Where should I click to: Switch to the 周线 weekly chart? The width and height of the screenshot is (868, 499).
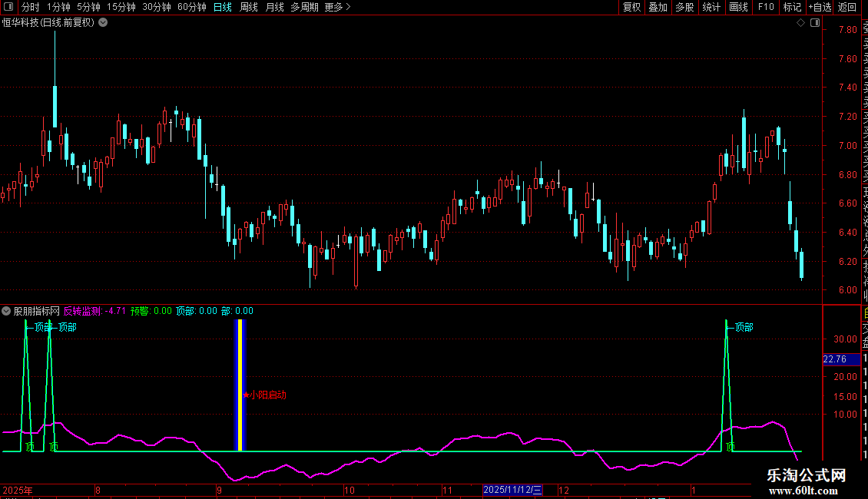pyautogui.click(x=249, y=7)
